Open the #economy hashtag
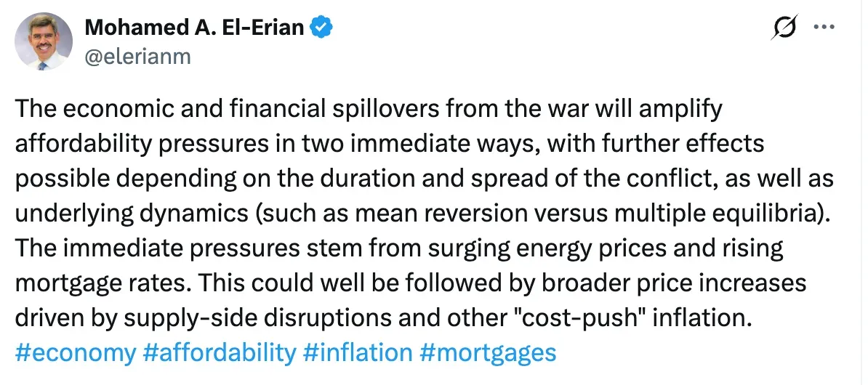 tap(75, 353)
